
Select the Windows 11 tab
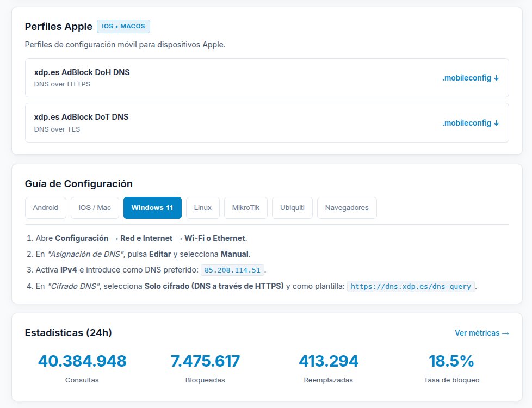[152, 208]
